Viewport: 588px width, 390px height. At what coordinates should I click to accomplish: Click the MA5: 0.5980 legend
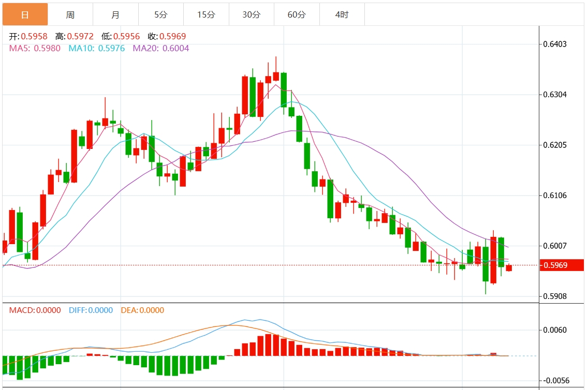click(35, 48)
